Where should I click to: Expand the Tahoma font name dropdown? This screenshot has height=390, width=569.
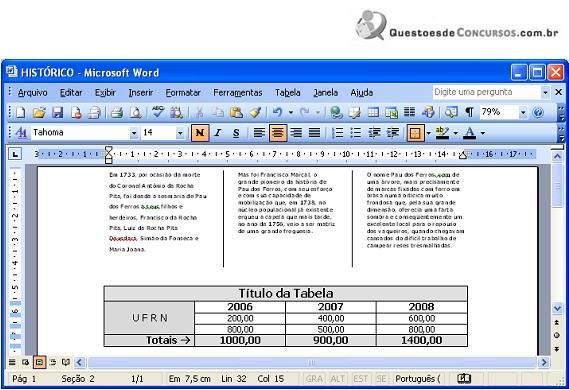[x=134, y=133]
